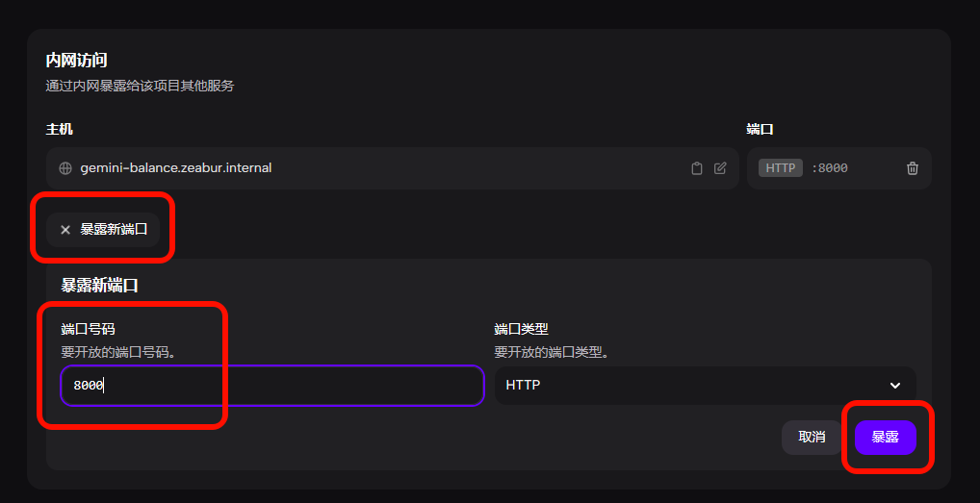
Task: Edit the internal hostname with pencil icon
Action: [720, 168]
